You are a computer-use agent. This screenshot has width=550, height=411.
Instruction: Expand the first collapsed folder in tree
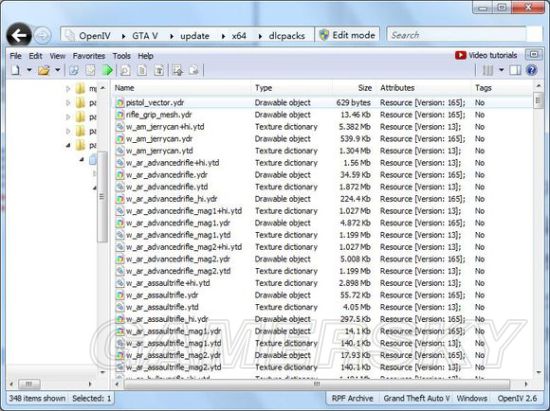pos(68,89)
